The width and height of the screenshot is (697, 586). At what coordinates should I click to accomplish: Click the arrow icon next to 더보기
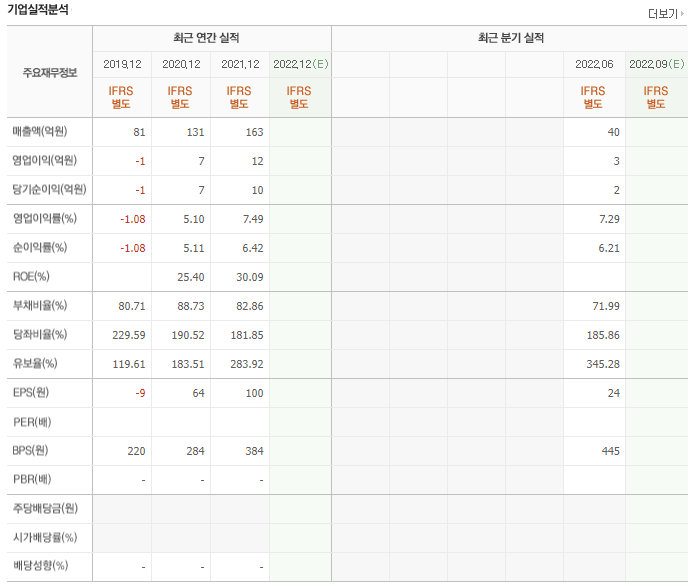pyautogui.click(x=682, y=14)
